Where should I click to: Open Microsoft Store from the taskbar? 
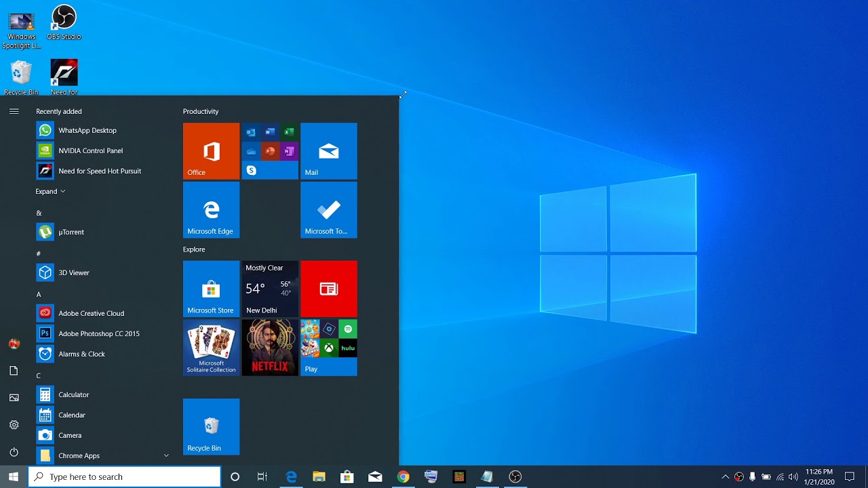click(x=347, y=476)
